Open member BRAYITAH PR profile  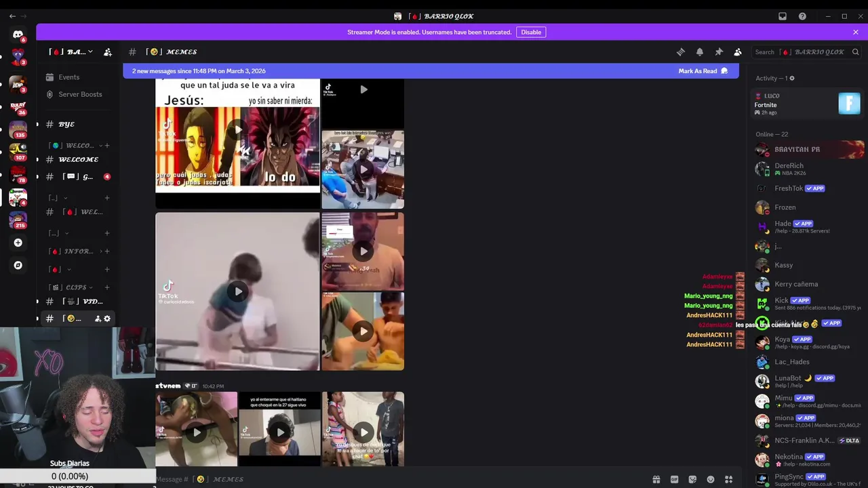808,149
